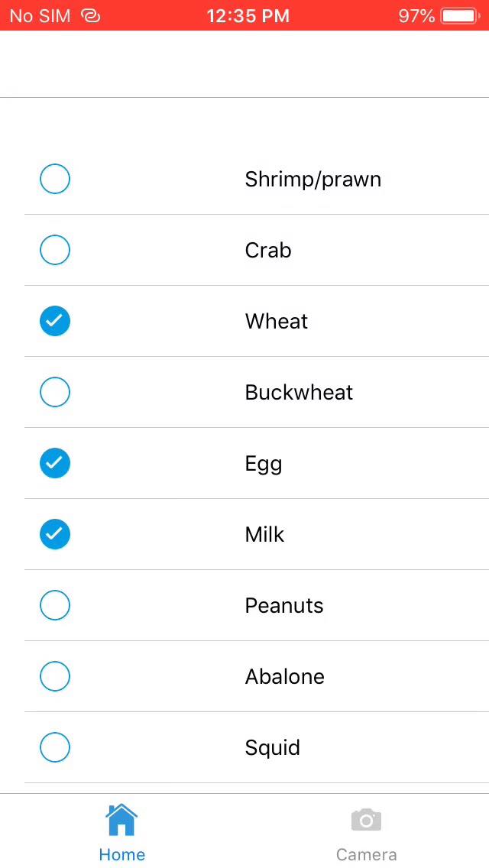Tap the 12:35 PM clock
The image size is (489, 868).
point(248,15)
